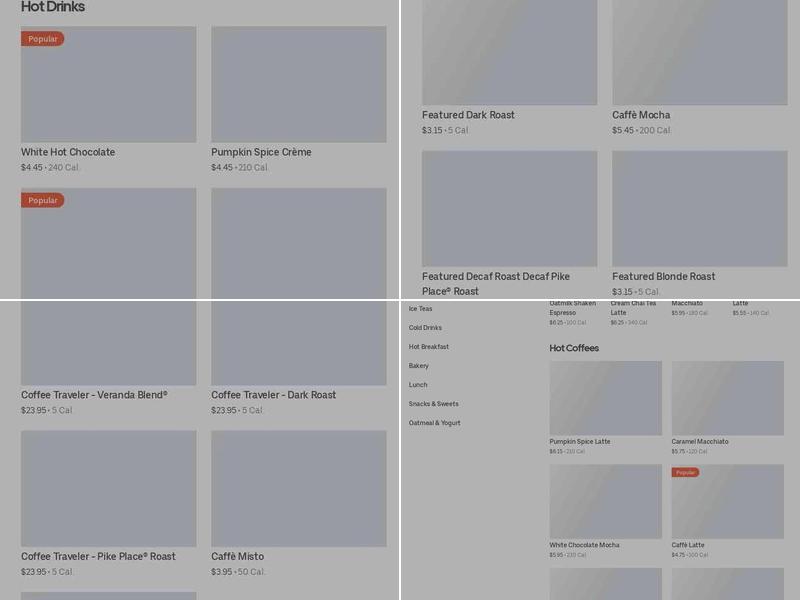Open the Hot Breakfast category

tap(428, 347)
